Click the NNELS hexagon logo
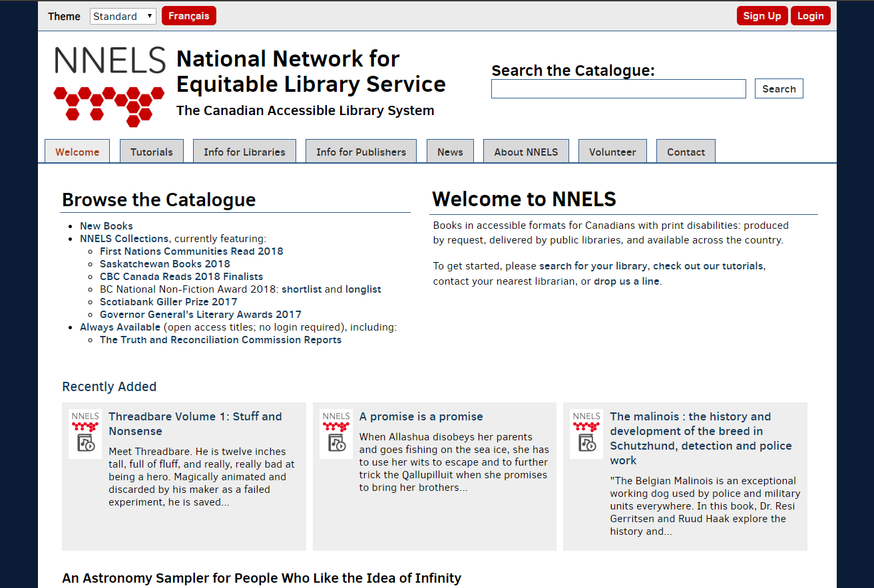The image size is (874, 588). [x=109, y=86]
